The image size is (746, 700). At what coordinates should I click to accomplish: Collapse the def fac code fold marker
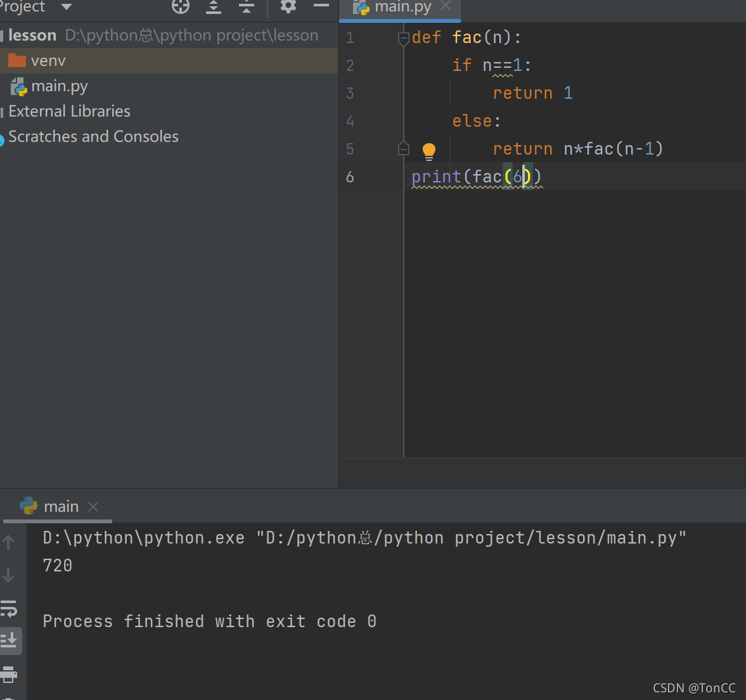pos(404,38)
